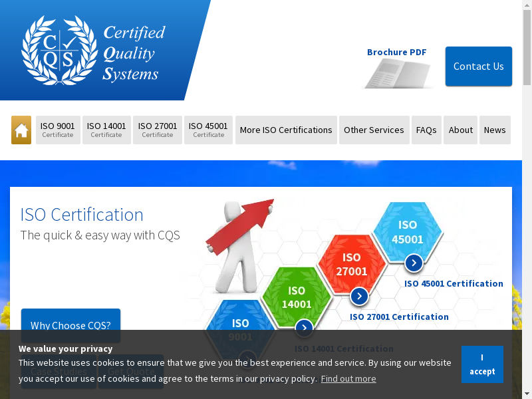Accept cookies with I accept button
The height and width of the screenshot is (399, 532).
(x=482, y=364)
